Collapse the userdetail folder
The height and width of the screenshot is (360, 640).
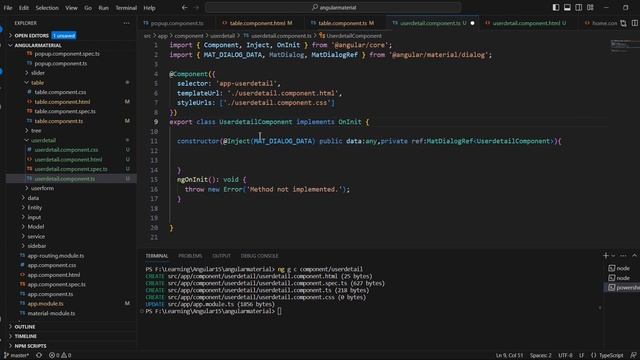43,140
